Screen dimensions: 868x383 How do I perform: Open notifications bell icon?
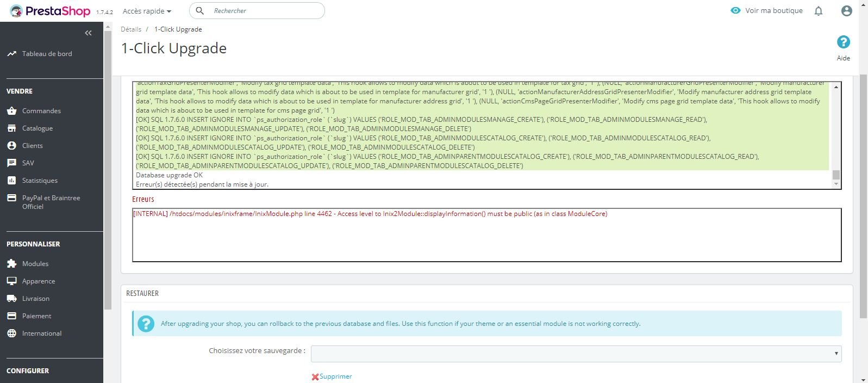(819, 11)
